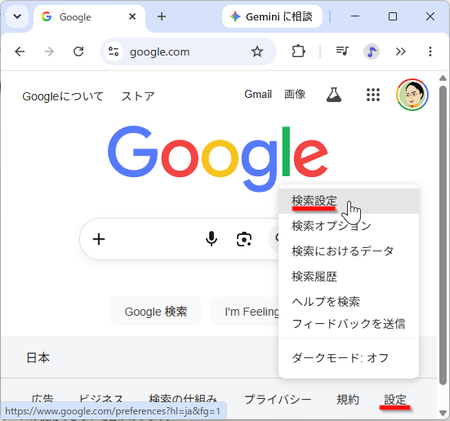The width and height of the screenshot is (450, 421).
Task: Open Chrome three-dot menu
Action: (430, 51)
